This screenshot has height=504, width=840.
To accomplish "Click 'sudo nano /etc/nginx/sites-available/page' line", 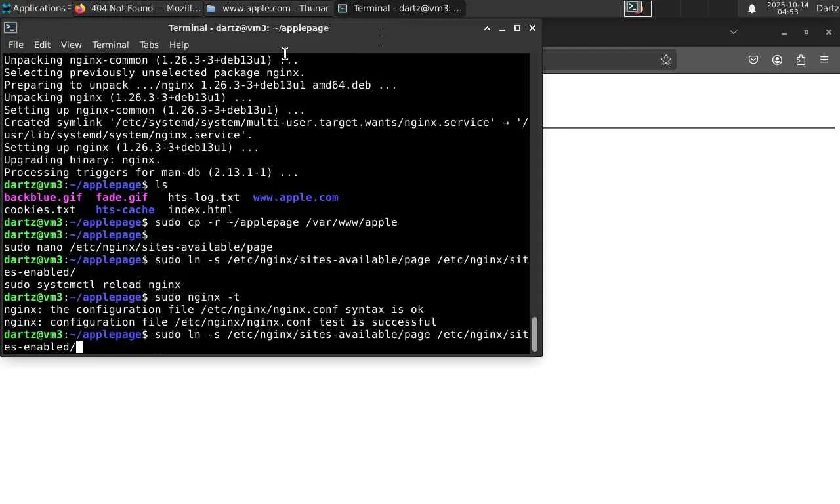I will tap(138, 247).
